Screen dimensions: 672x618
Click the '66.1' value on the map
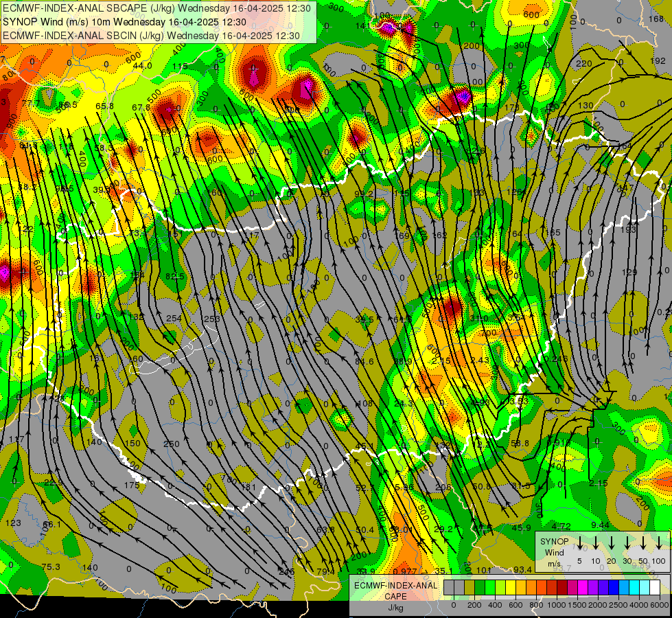point(52,525)
